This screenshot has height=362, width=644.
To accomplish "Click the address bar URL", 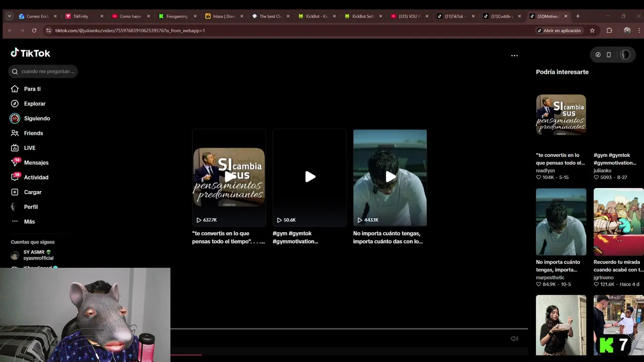I will tap(130, 31).
